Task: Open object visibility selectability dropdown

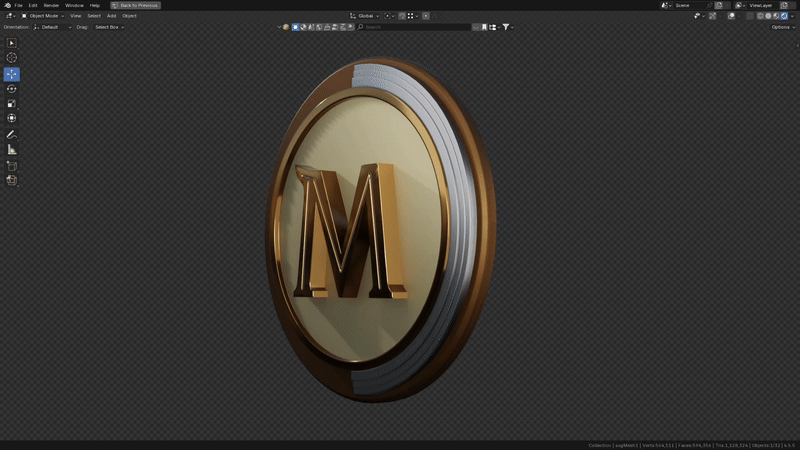Action: pos(699,16)
